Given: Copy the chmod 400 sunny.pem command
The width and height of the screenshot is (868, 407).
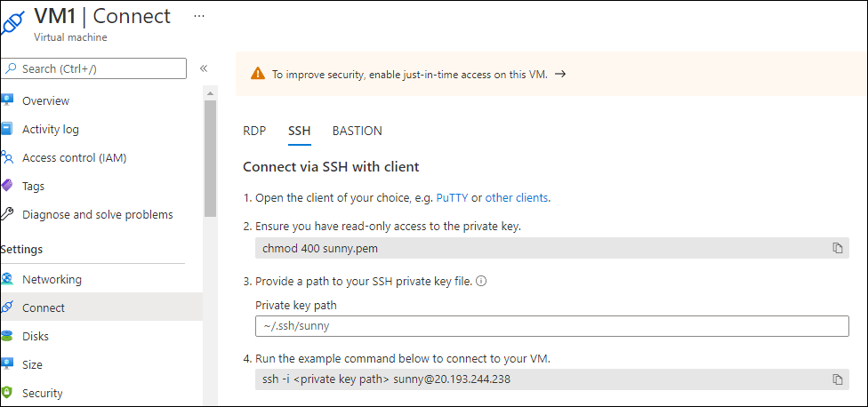Looking at the screenshot, I should pos(838,248).
